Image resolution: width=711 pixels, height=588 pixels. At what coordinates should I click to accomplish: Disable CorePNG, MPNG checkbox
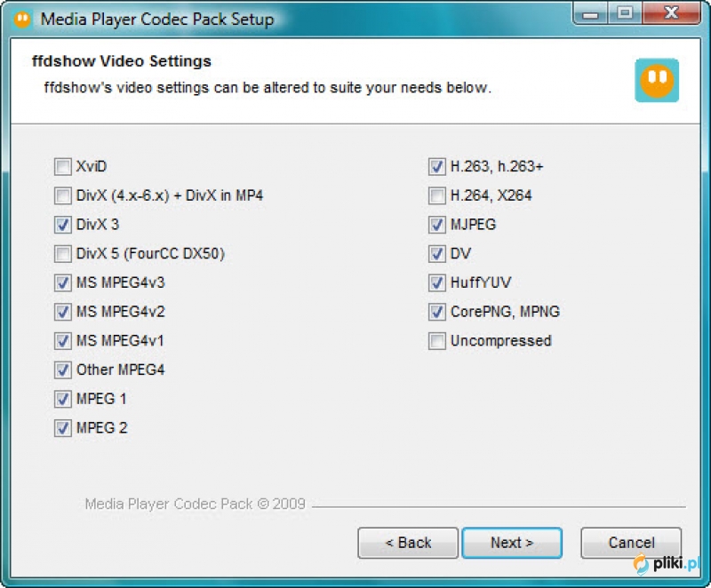click(x=436, y=312)
